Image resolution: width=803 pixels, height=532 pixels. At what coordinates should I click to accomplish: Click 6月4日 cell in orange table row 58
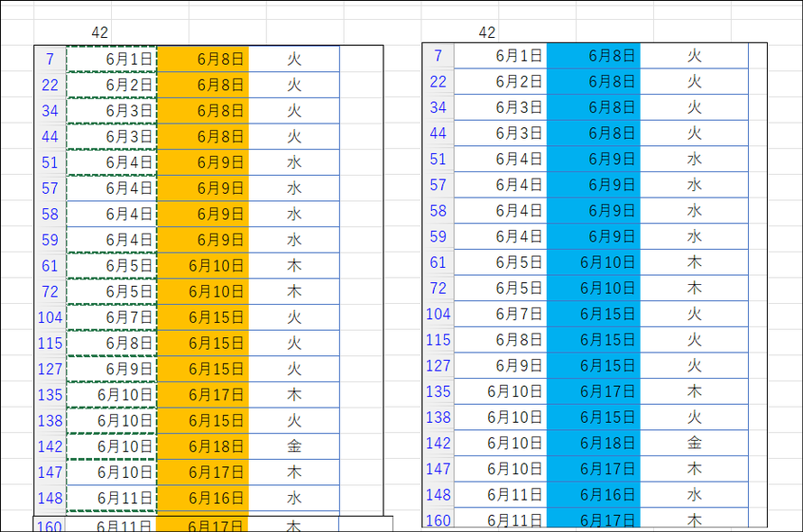(x=112, y=214)
